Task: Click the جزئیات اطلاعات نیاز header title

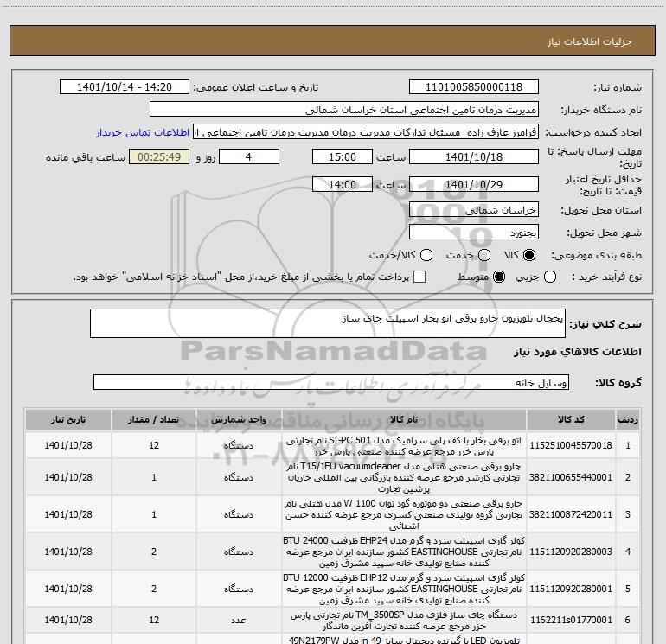Action: tap(590, 41)
